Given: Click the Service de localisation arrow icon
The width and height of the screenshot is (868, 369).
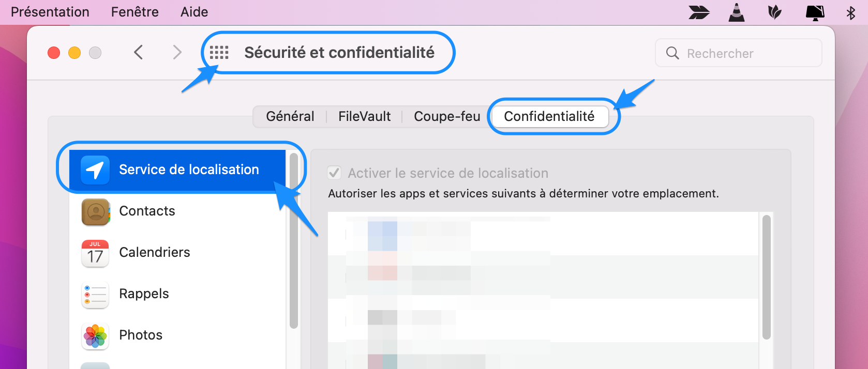Looking at the screenshot, I should click(95, 170).
